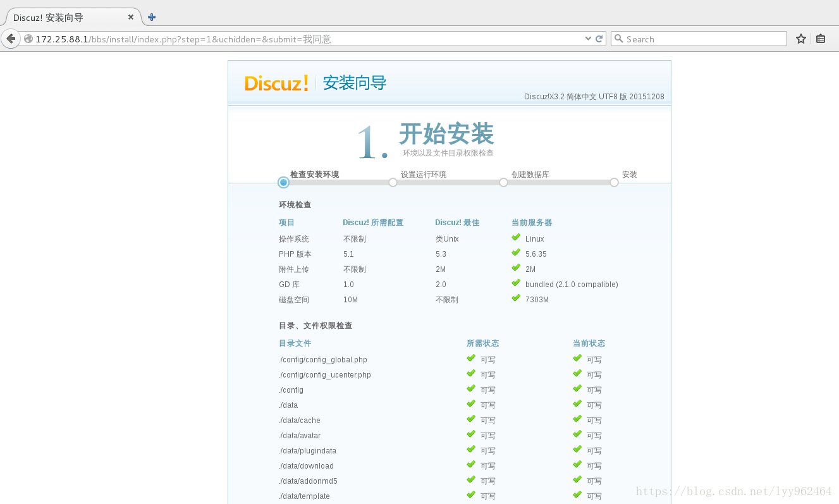Click the 操作系统 row label
The height and width of the screenshot is (504, 839).
(x=294, y=239)
